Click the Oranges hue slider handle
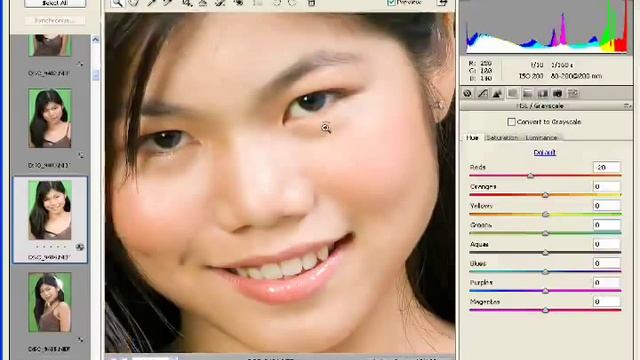The height and width of the screenshot is (360, 640). (x=545, y=195)
